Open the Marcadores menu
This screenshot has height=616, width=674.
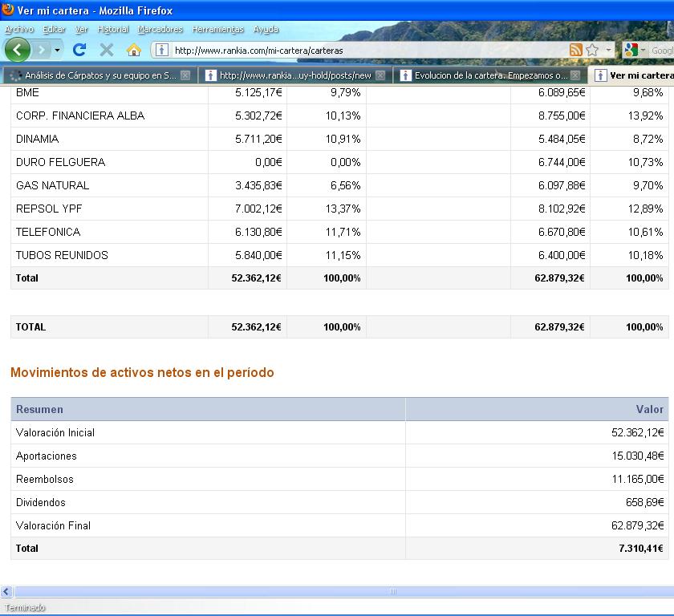(160, 29)
